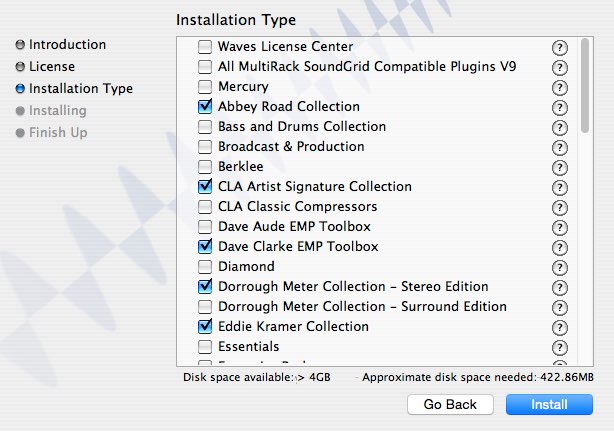This screenshot has height=431, width=614.
Task: Open help for All MultiRack SoundGrid Compatible Plugins
Action: point(560,68)
